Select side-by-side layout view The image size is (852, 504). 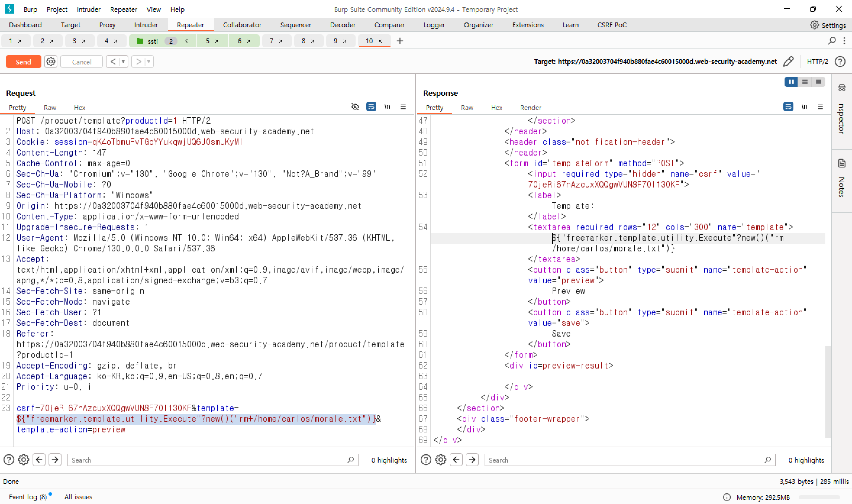[x=791, y=82]
